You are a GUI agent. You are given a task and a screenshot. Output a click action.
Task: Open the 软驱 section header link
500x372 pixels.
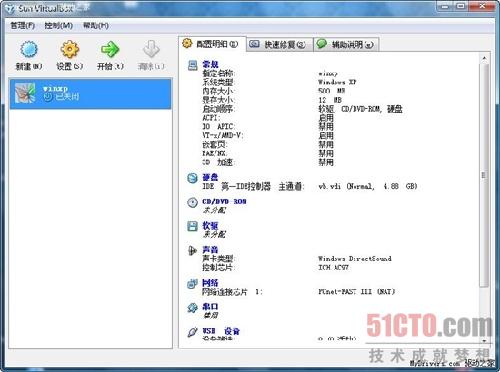[x=210, y=226]
